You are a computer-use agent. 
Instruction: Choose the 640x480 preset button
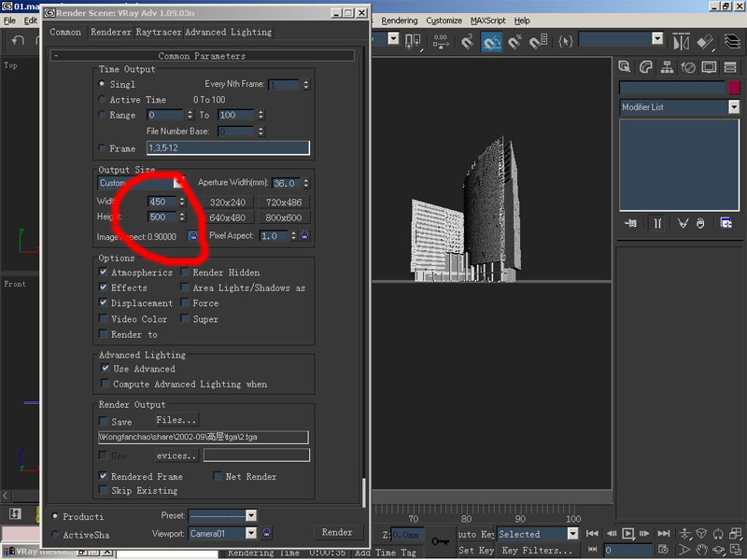click(x=228, y=217)
